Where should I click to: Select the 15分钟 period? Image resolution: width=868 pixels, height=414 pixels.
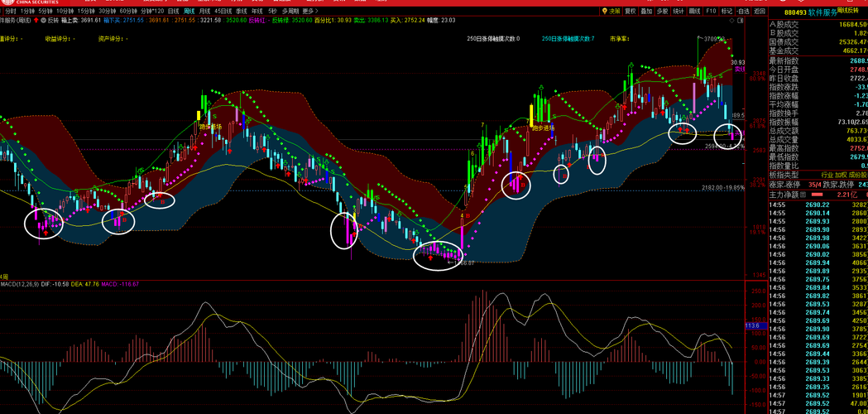(86, 11)
